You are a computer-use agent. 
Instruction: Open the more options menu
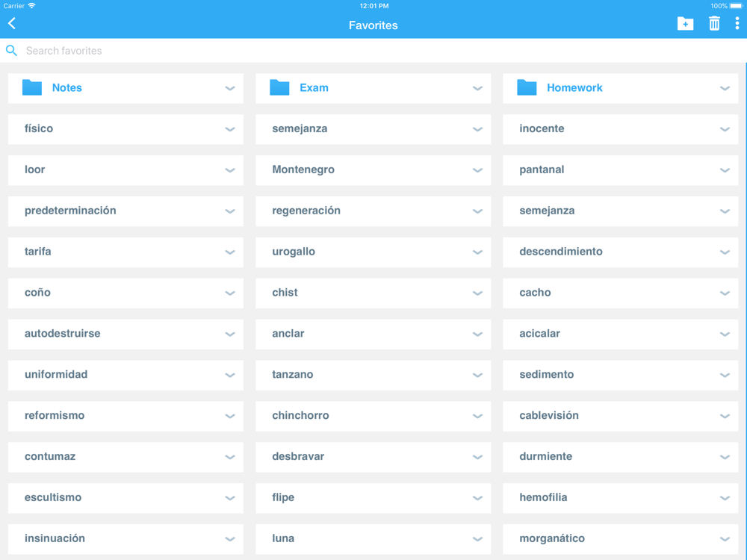pos(737,23)
